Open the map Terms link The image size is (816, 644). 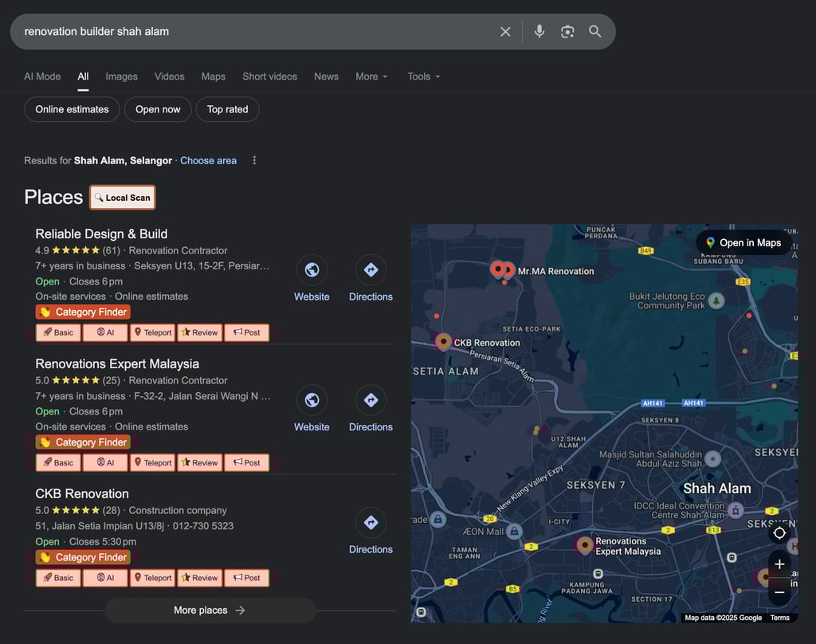click(779, 618)
